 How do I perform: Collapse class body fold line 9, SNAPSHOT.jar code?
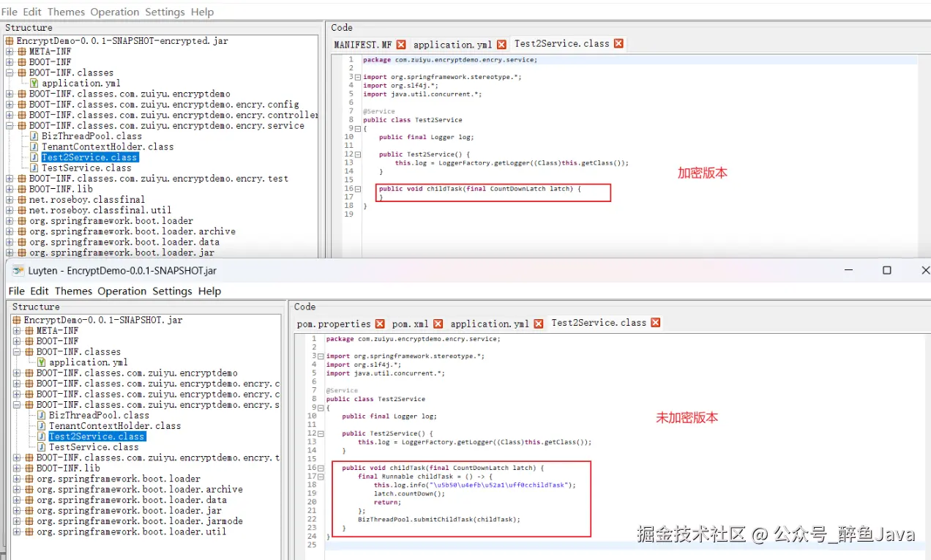tap(321, 407)
